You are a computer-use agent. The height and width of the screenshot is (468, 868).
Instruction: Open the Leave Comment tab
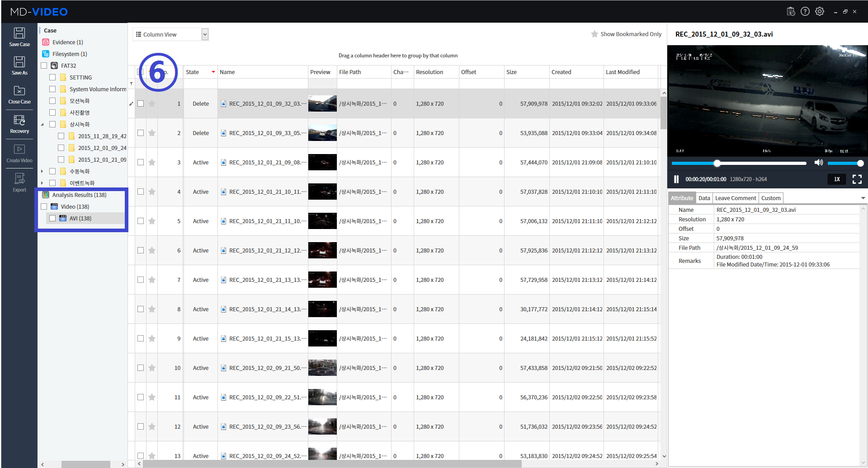735,198
